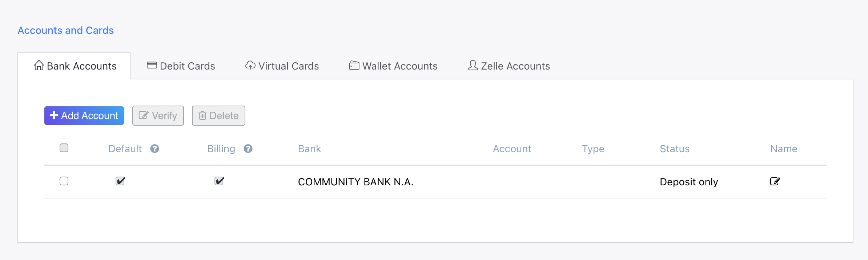
Task: Select the Community Bank row checkbox
Action: point(64,181)
